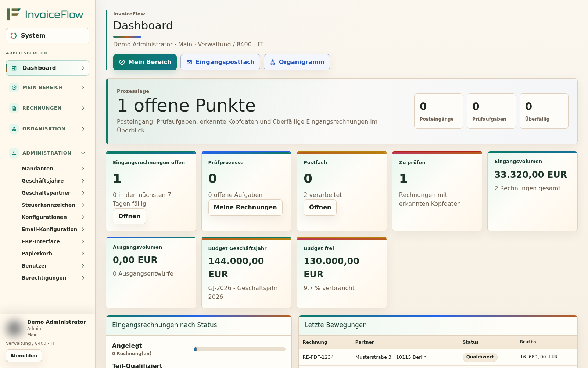Click the Posteingänge counter tile
This screenshot has width=588, height=368.
438,111
